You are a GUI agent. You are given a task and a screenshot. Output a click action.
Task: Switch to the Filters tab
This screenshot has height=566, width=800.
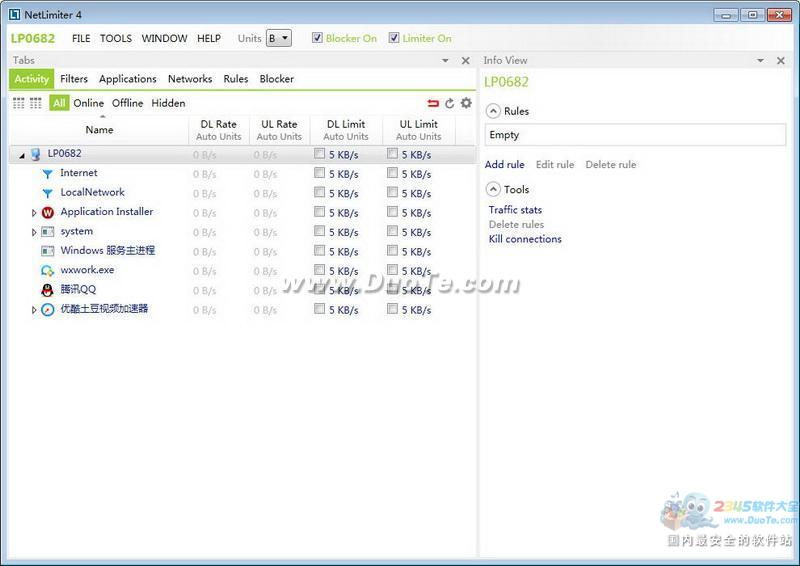[74, 79]
